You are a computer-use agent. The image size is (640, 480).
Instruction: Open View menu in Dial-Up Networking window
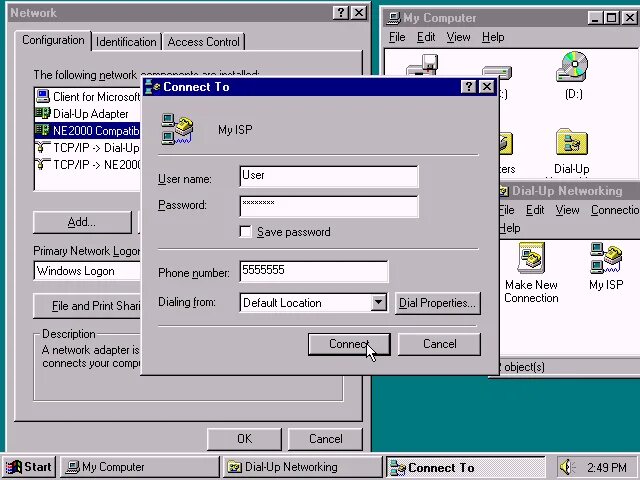567,210
